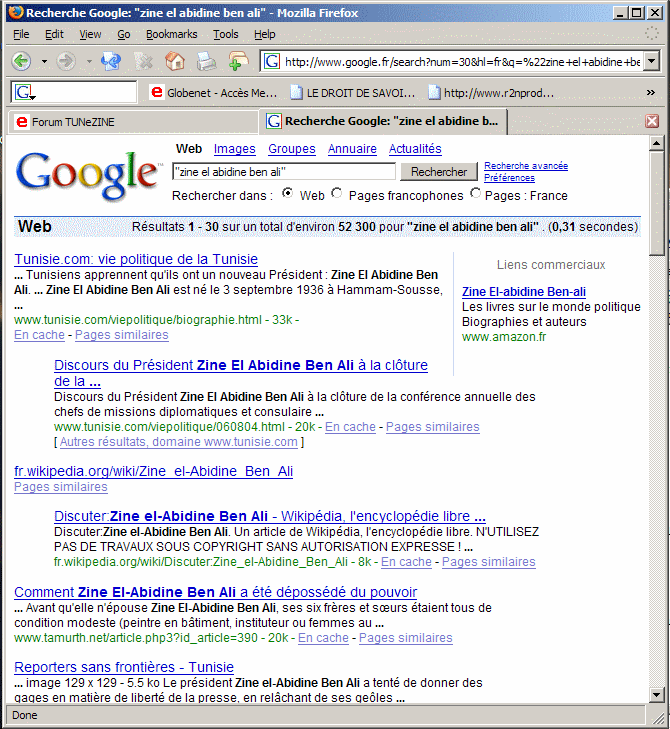Select the Pages francophones radio button
The image size is (670, 729).
click(x=337, y=193)
